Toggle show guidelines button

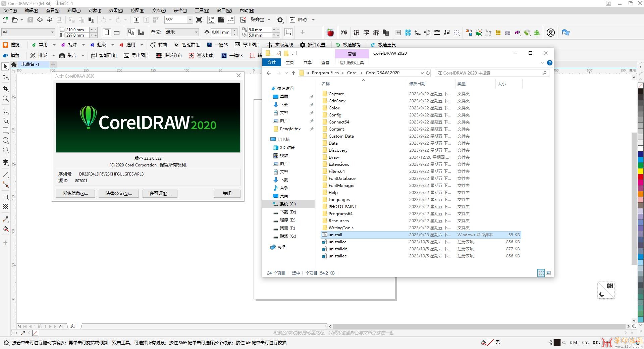pyautogui.click(x=231, y=20)
